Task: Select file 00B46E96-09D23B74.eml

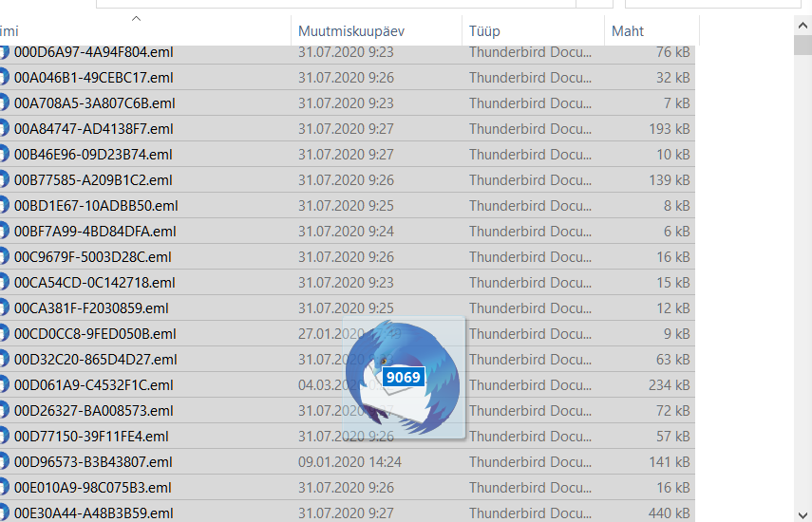Action: pyautogui.click(x=93, y=154)
